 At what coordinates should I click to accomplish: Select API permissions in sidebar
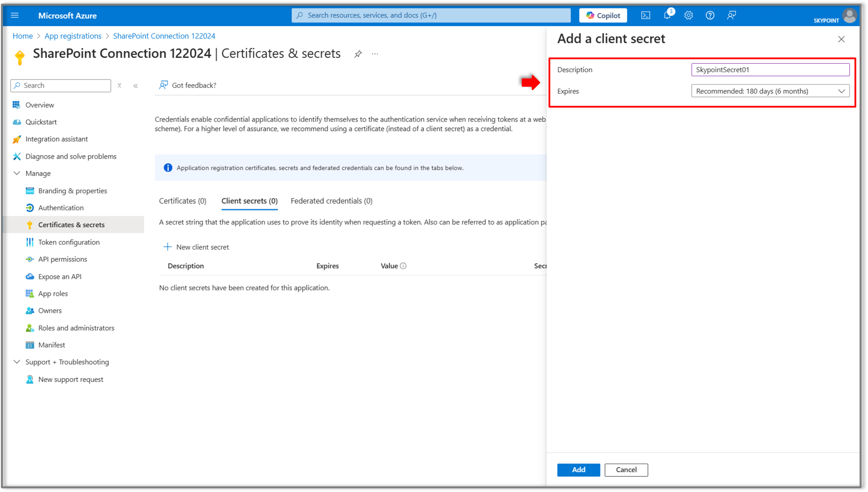62,259
